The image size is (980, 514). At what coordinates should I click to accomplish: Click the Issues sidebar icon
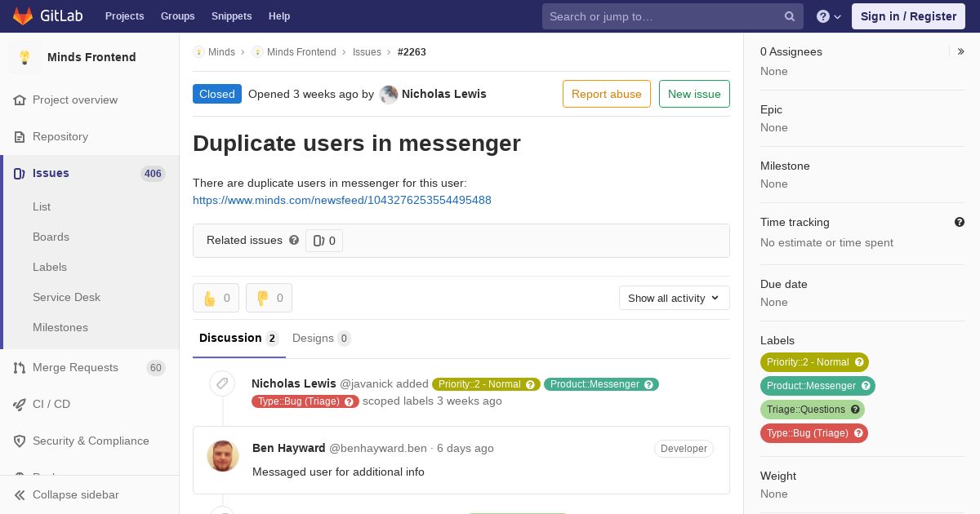coord(20,174)
